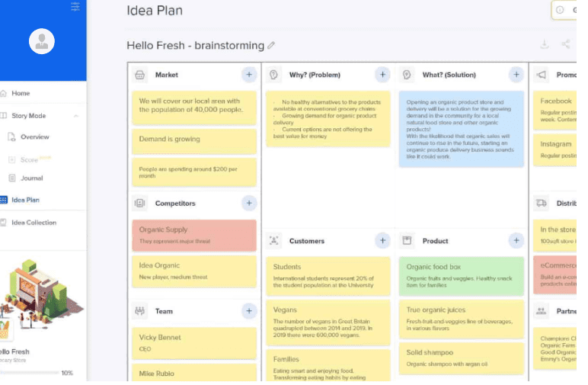Open Idea Collection from the sidebar
The width and height of the screenshot is (588, 385).
tap(34, 223)
